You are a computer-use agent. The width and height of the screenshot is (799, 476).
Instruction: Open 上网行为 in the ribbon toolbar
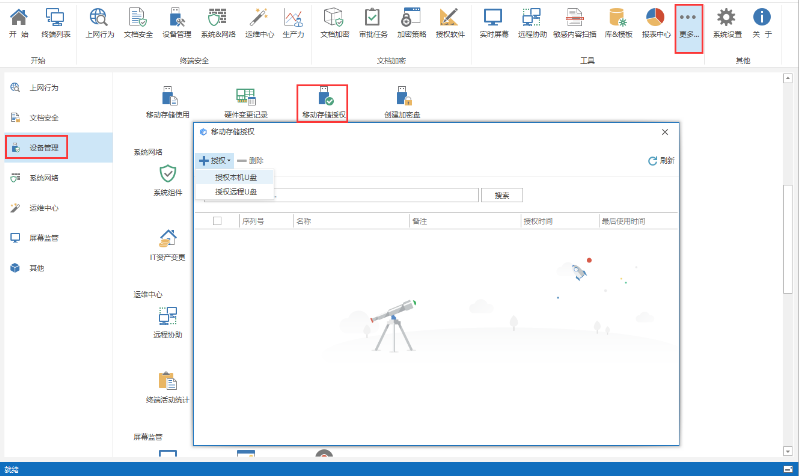pos(99,23)
